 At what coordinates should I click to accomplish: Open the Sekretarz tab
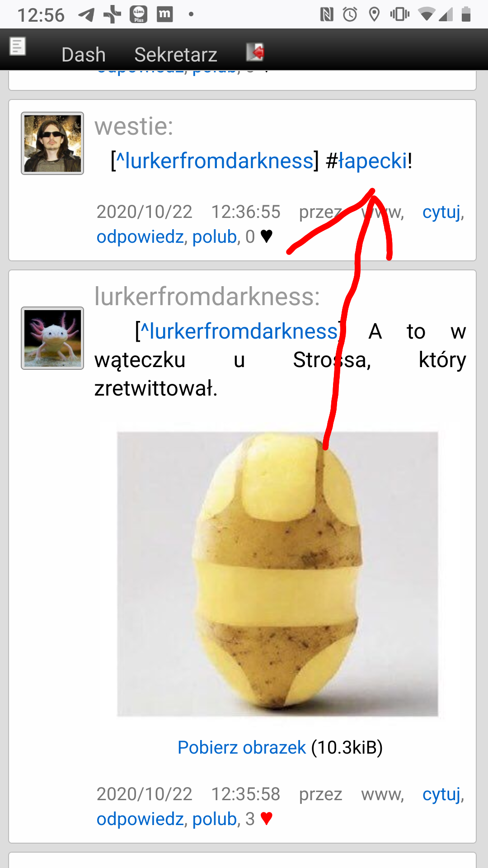(x=176, y=55)
